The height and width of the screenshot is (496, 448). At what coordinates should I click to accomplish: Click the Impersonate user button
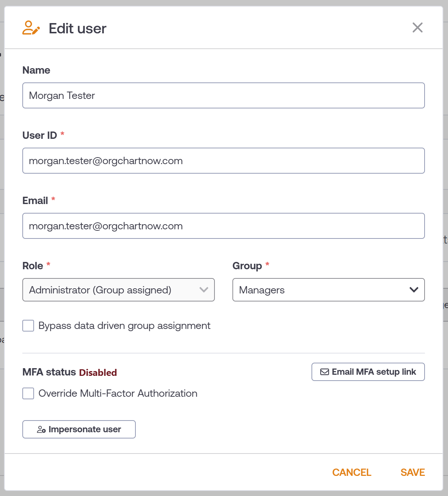79,429
